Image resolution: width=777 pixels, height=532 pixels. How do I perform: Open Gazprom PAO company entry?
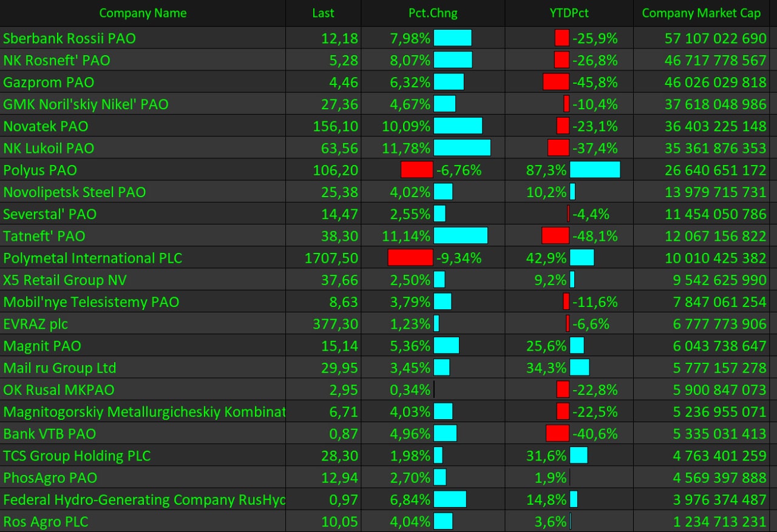tap(49, 82)
